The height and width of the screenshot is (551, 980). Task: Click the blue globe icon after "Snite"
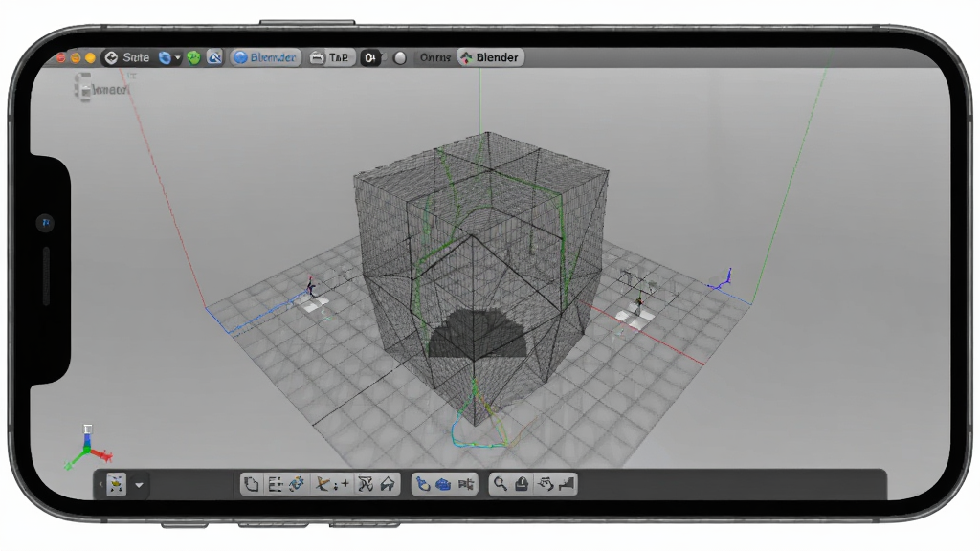click(x=165, y=58)
